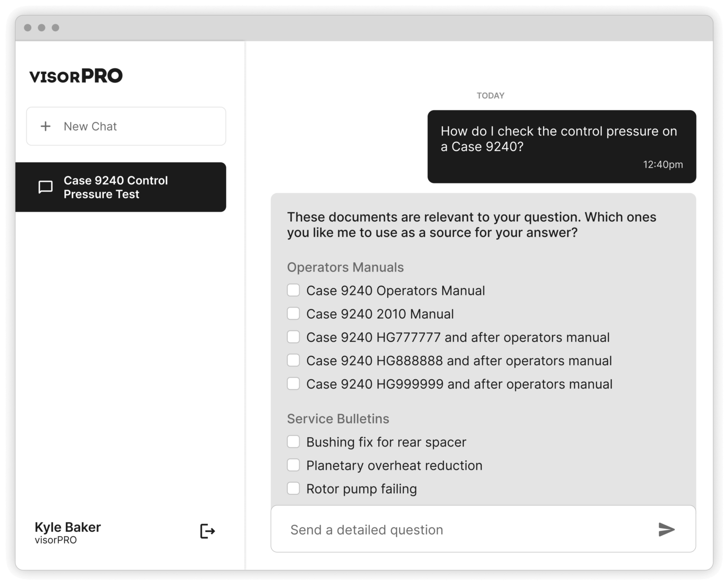Select the Case 9240 2010 Manual document

click(x=294, y=313)
